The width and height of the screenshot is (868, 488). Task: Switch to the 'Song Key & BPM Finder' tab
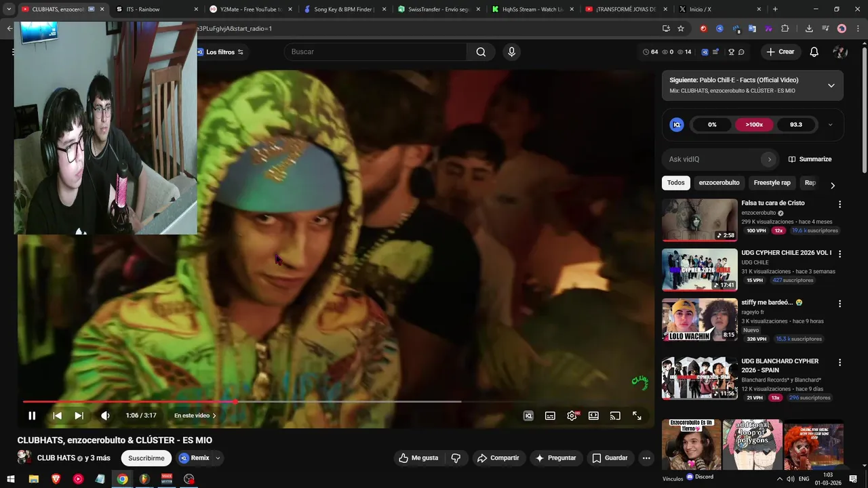(344, 9)
